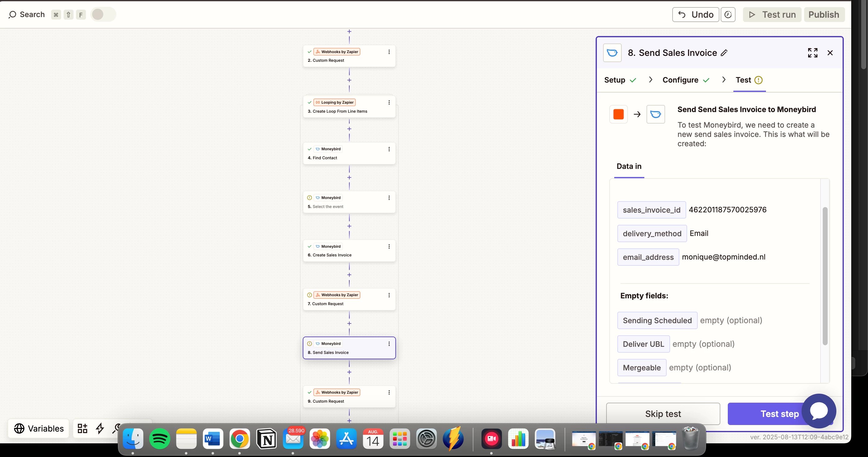Click the Undo button
Image resolution: width=868 pixels, height=457 pixels.
click(x=696, y=15)
